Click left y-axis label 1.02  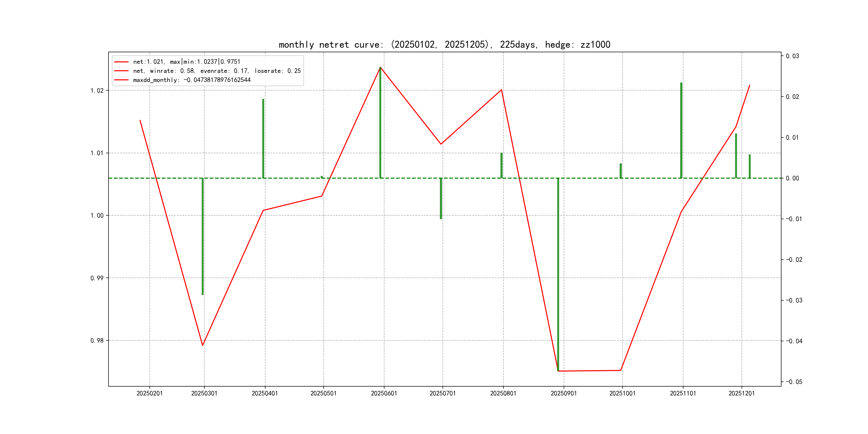[97, 91]
